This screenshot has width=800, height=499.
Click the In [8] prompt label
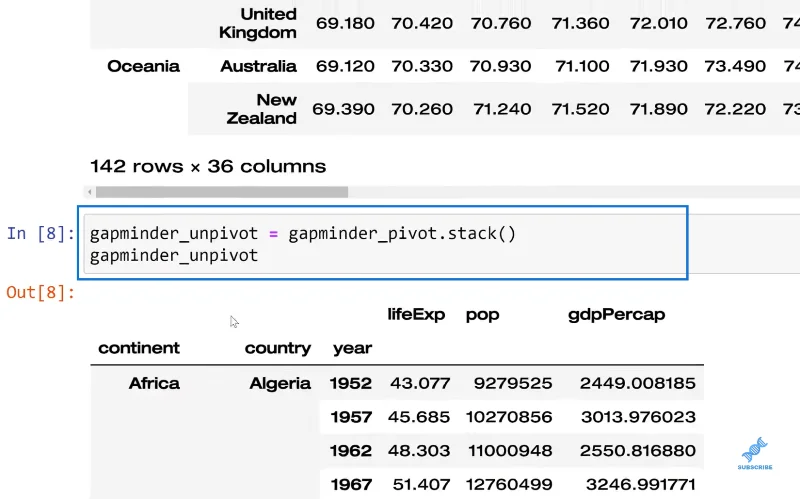coord(40,233)
